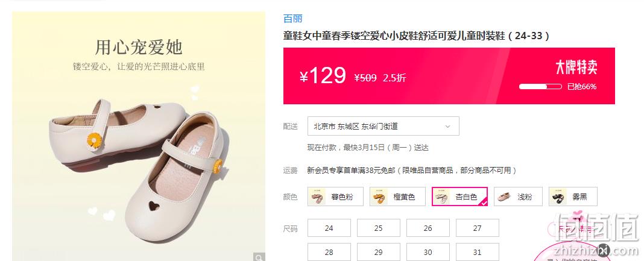Image resolution: width=644 pixels, height=261 pixels.
Task: Pick shoe size 28
Action: tap(329, 252)
